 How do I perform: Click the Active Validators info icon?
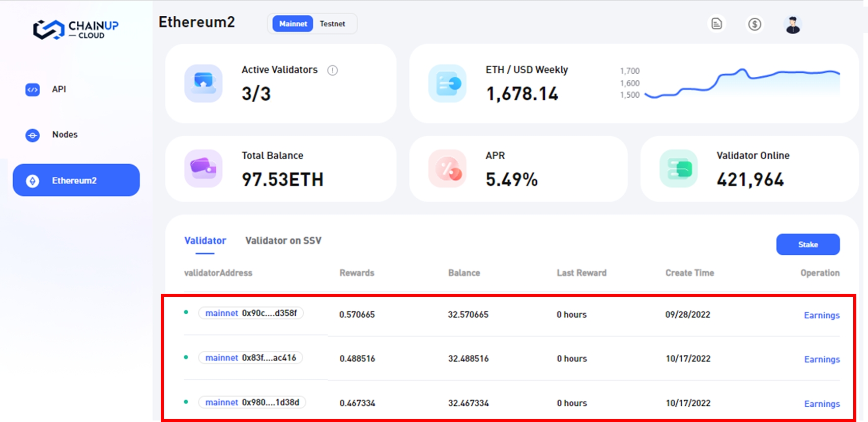(x=332, y=70)
